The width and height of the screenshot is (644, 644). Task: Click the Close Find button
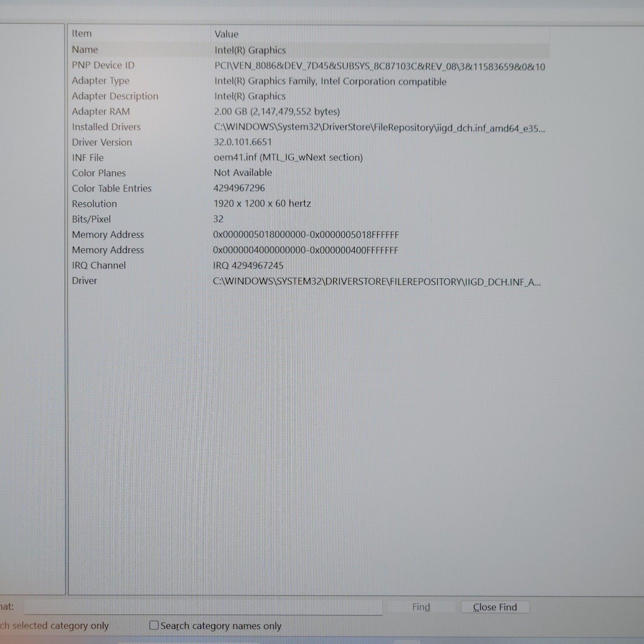pos(495,607)
